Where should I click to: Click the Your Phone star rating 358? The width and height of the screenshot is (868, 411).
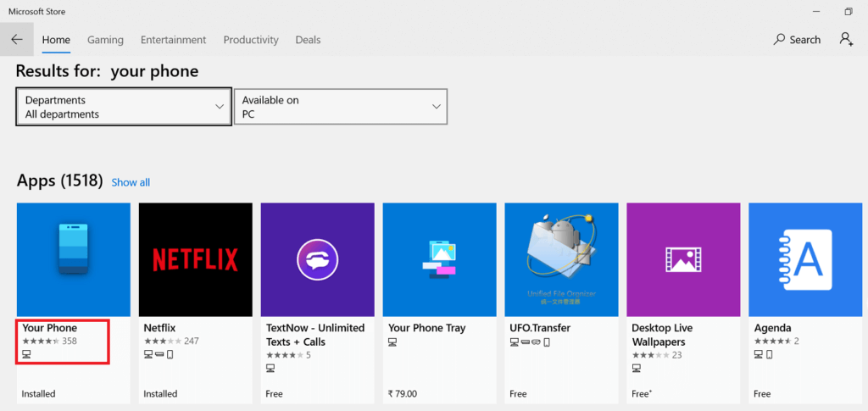coord(49,341)
